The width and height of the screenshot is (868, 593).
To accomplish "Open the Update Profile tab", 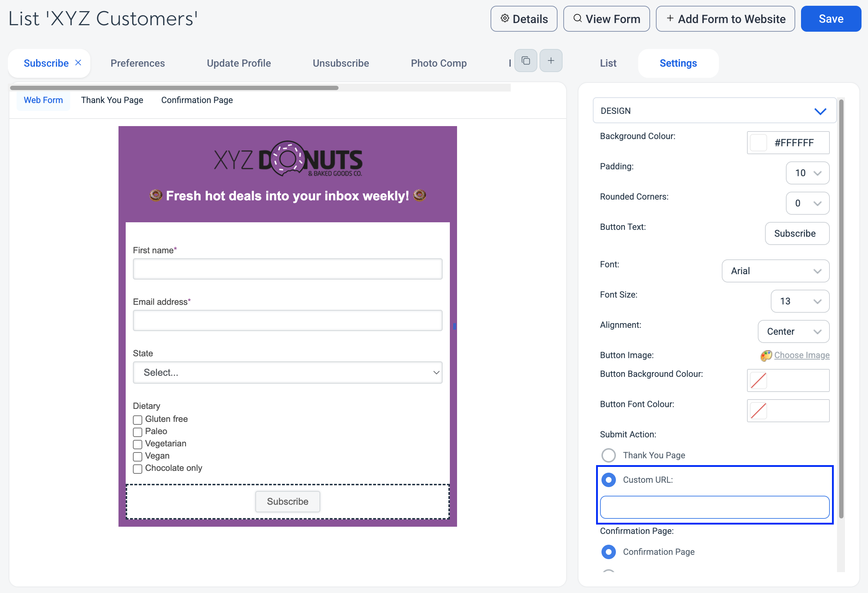I will coord(239,63).
